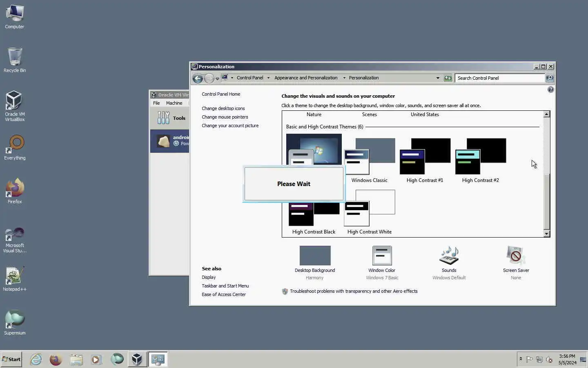Click the Start button
Viewport: 588px width, 368px height.
tap(11, 359)
